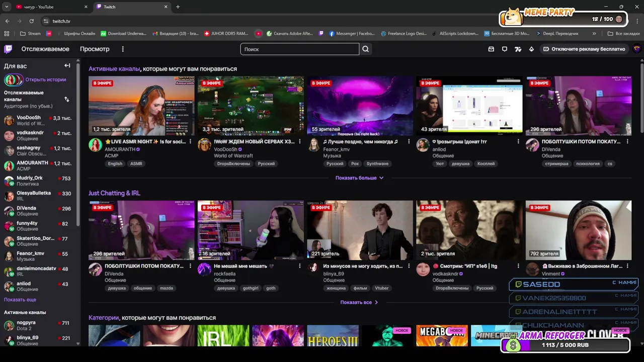This screenshot has height=362, width=644.
Task: Open options menu for Feanor_kmv stream card
Action: click(409, 142)
